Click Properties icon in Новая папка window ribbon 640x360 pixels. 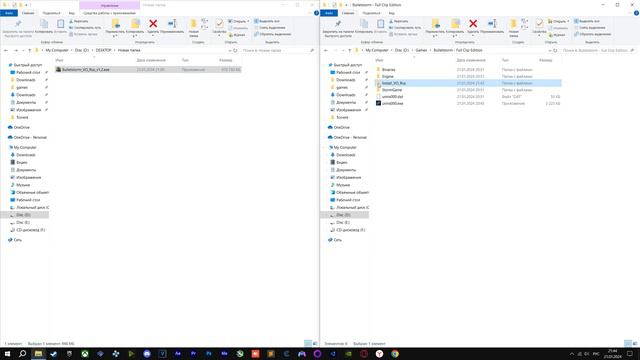219,23
